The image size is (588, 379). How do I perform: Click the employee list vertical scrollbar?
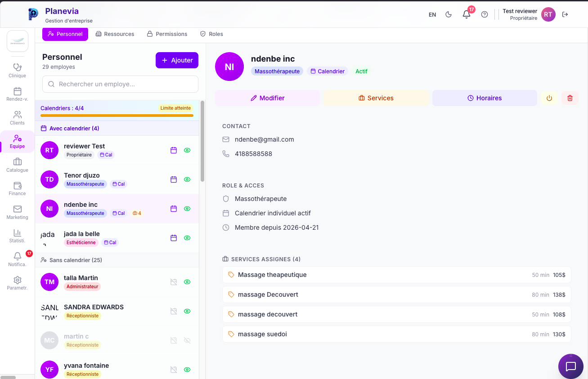coord(202,141)
